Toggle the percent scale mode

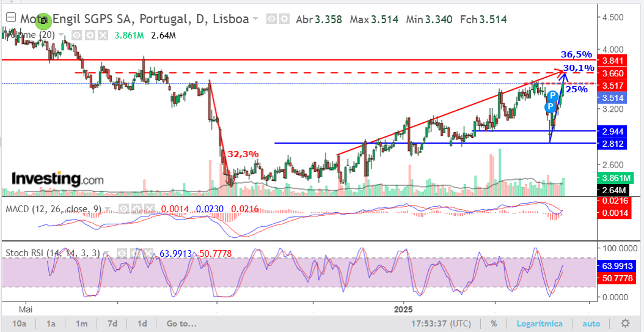pos(494,324)
